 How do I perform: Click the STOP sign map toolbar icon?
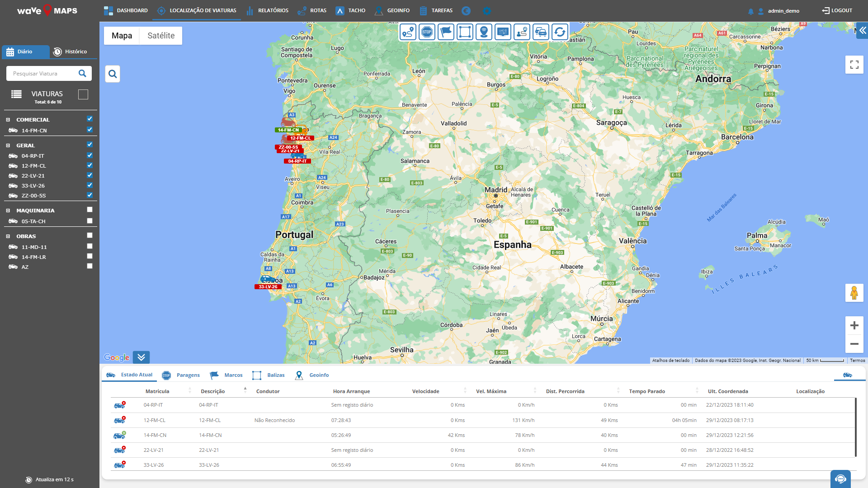click(x=427, y=32)
